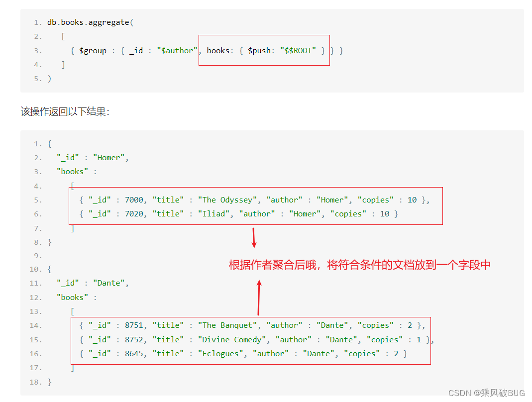Click the id value 8645

[134, 354]
